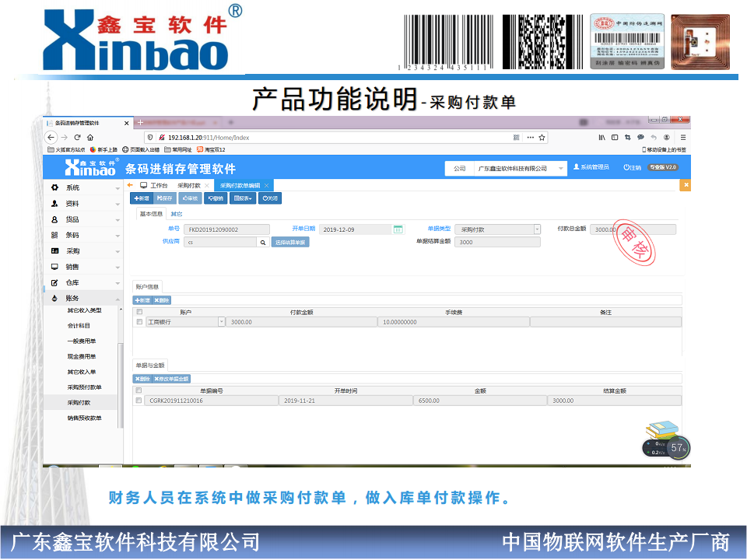Expand the 条码 sidebar menu
Image resolution: width=747 pixels, height=560 pixels.
click(84, 235)
